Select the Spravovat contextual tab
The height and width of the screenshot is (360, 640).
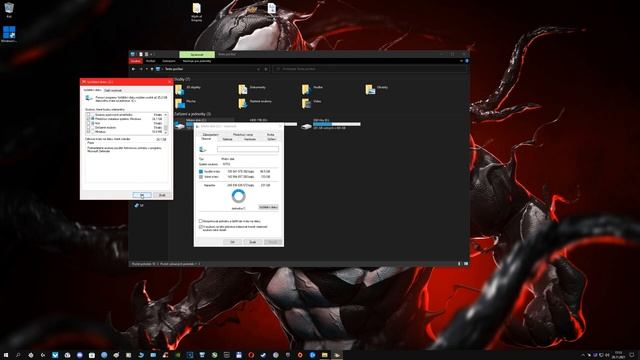point(197,54)
